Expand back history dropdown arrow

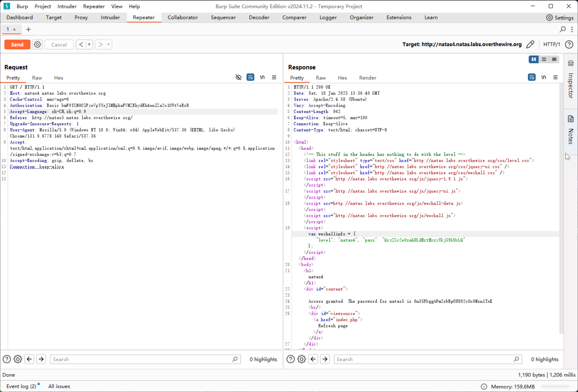[x=89, y=44]
